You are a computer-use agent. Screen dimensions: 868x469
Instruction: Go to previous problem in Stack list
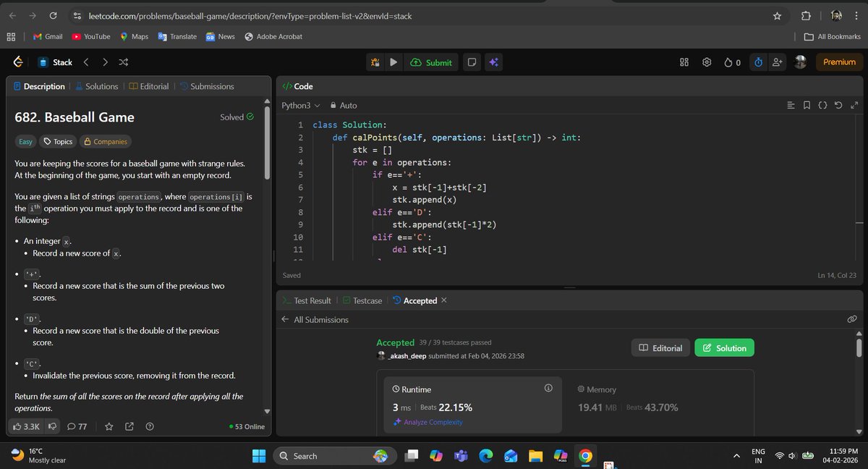(x=85, y=62)
